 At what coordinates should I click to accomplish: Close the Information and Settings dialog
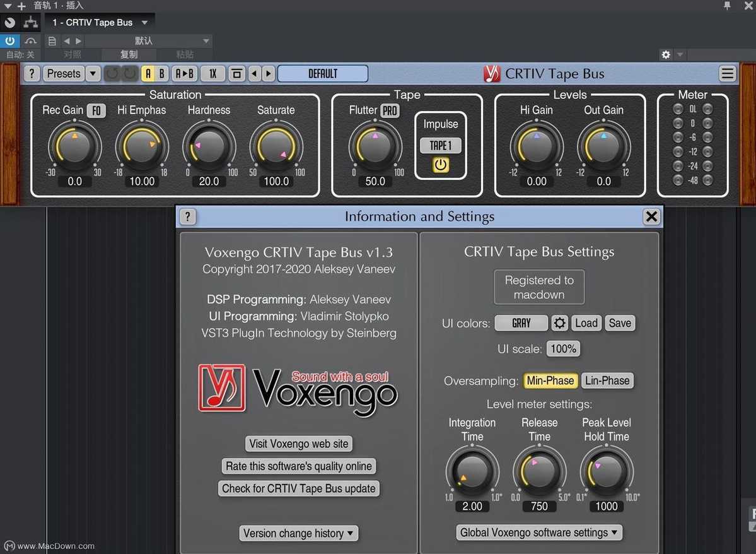pyautogui.click(x=651, y=216)
